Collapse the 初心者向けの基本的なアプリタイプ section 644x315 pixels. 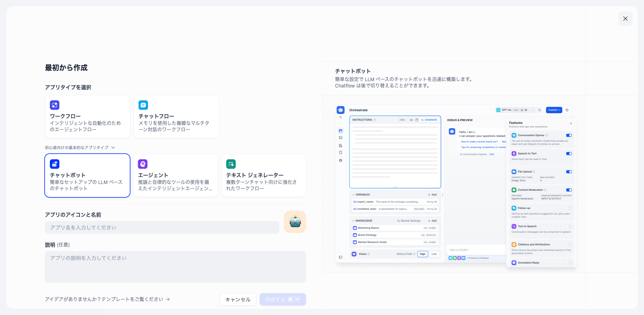point(80,148)
